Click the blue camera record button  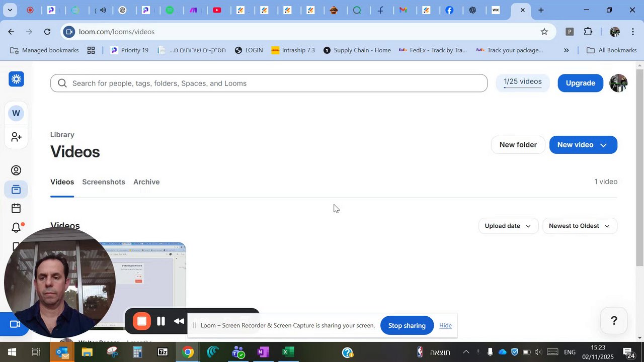(x=15, y=324)
